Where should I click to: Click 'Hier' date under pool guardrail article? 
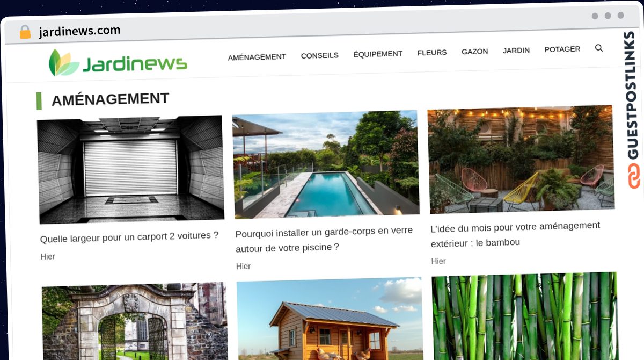pyautogui.click(x=243, y=267)
